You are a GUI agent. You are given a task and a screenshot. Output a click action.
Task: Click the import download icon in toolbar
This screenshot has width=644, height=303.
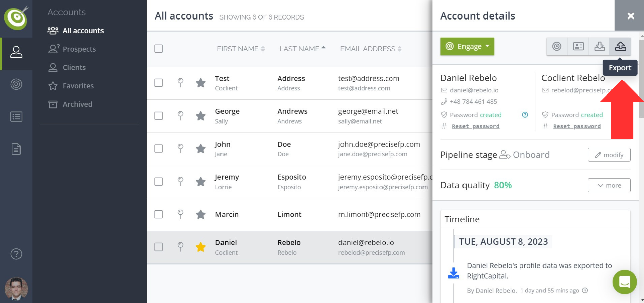click(599, 46)
